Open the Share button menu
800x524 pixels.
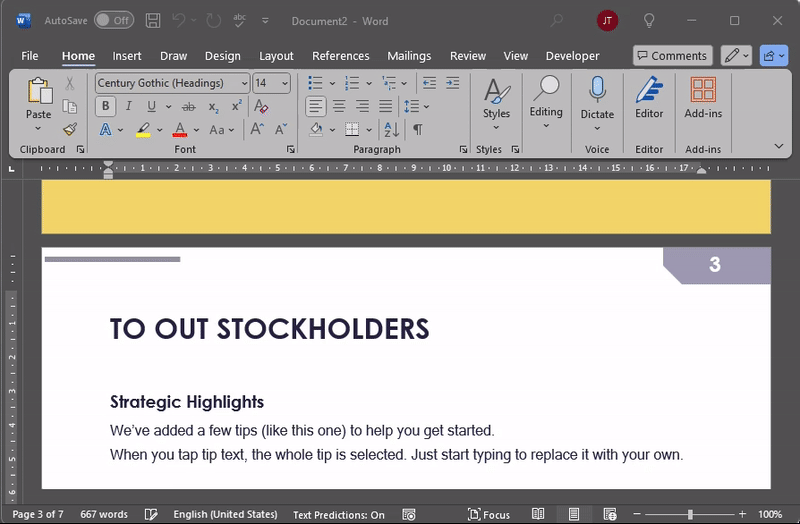click(x=773, y=56)
